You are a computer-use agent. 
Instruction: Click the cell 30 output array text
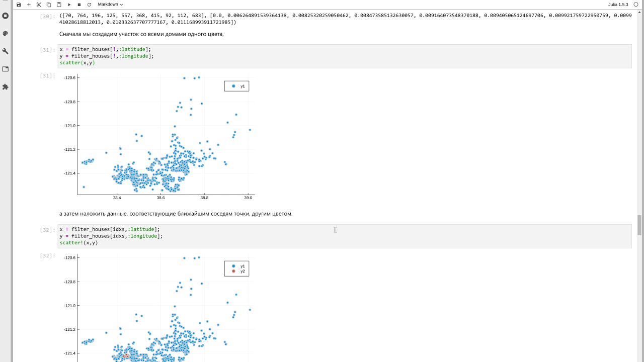point(345,19)
